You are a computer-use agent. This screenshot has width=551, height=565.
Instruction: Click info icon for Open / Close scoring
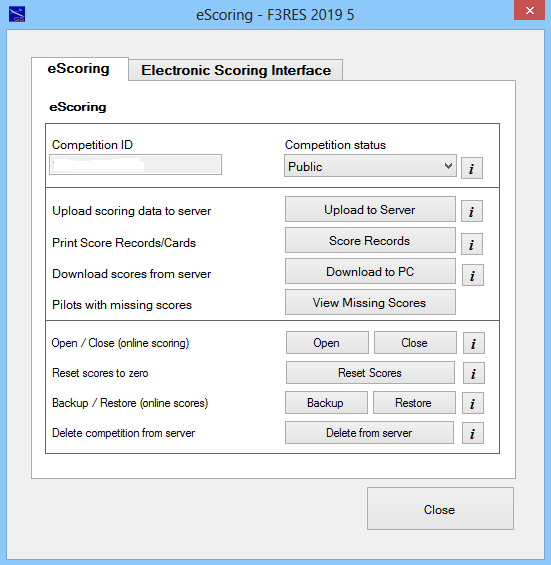point(474,343)
